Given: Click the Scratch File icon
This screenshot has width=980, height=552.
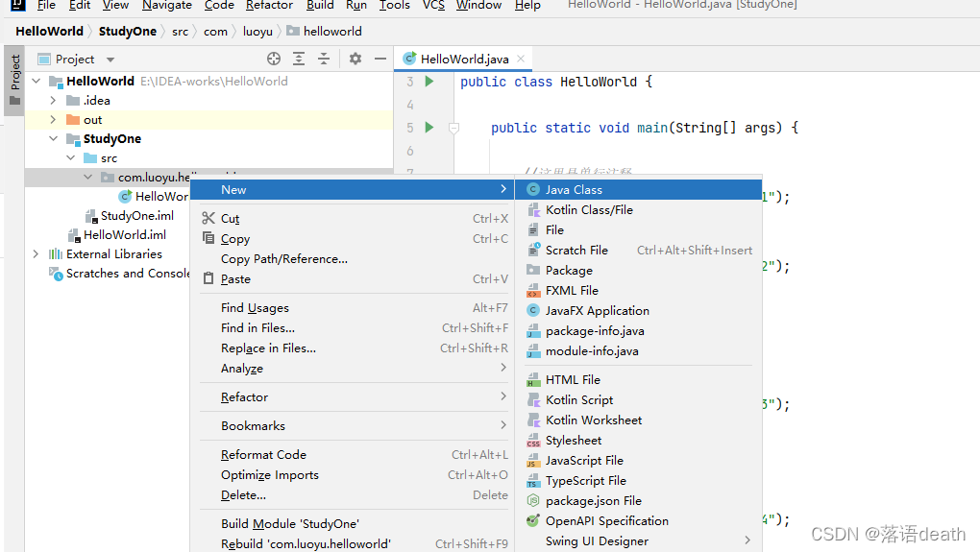Looking at the screenshot, I should click(533, 250).
